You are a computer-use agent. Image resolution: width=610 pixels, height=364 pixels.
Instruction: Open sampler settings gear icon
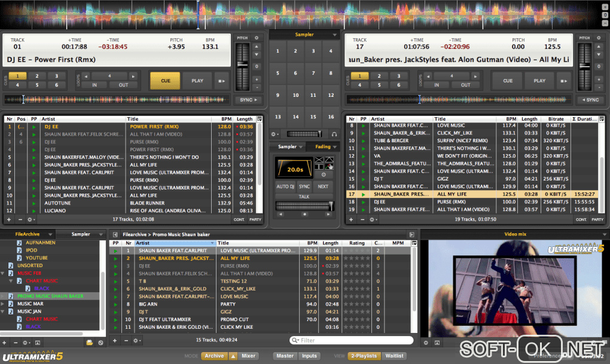(274, 134)
